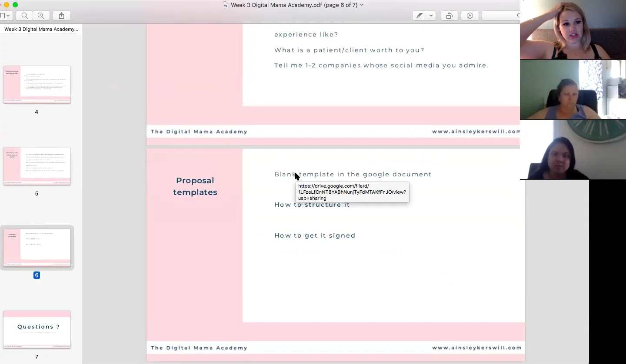Click the 'How to get it signed' text
The height and width of the screenshot is (364, 626).
click(x=315, y=235)
